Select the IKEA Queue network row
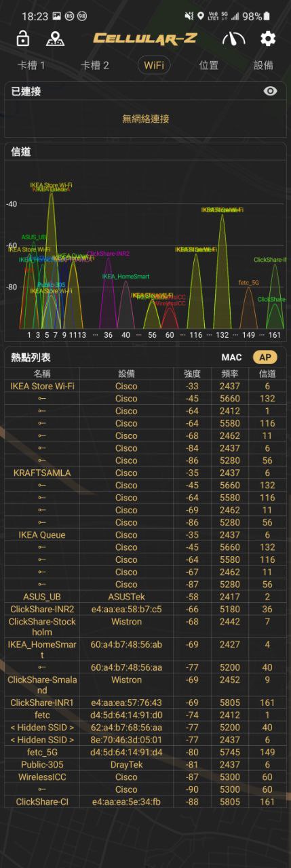 click(x=145, y=535)
